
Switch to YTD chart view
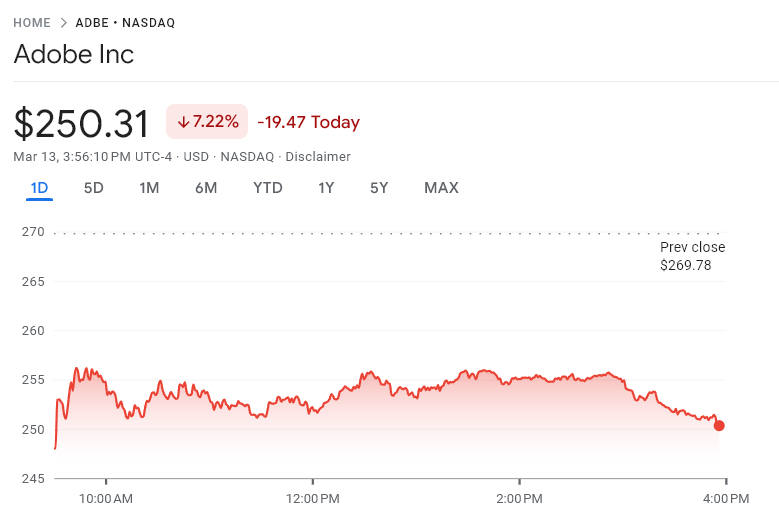267,188
